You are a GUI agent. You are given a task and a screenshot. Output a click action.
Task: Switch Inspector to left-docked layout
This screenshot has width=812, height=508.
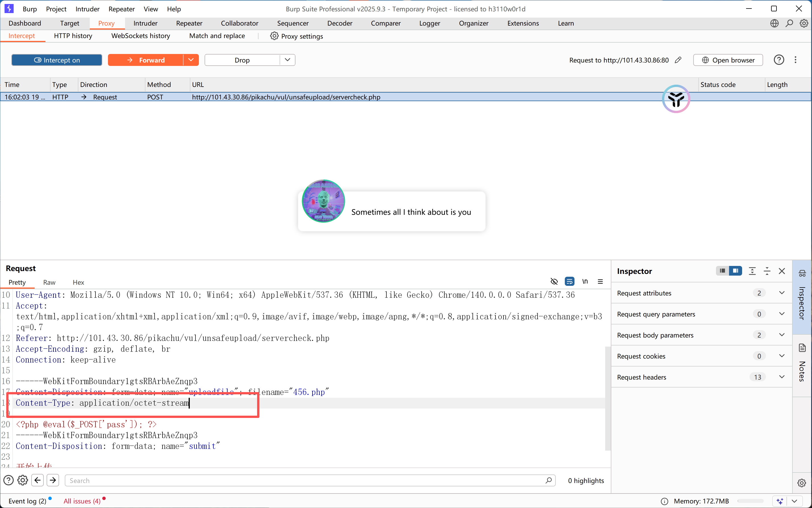click(x=722, y=271)
